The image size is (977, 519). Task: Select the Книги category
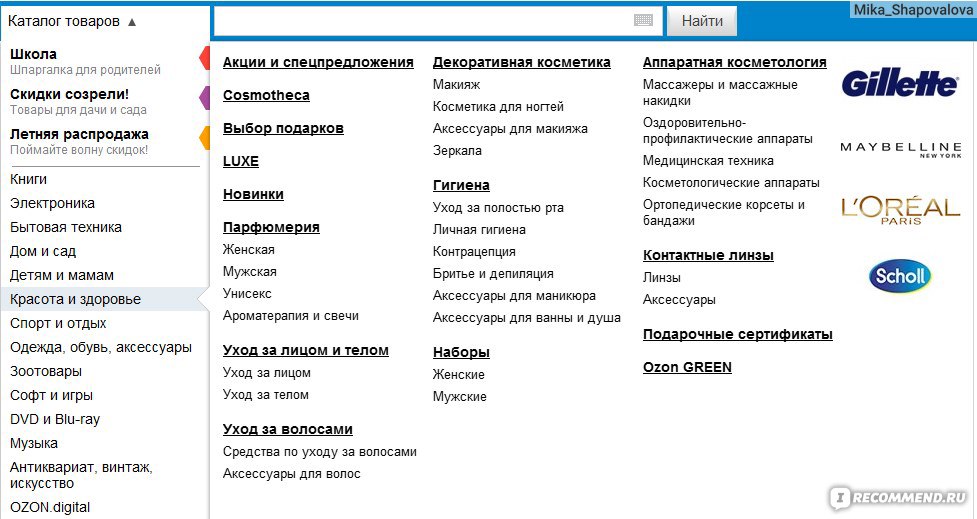pos(28,179)
